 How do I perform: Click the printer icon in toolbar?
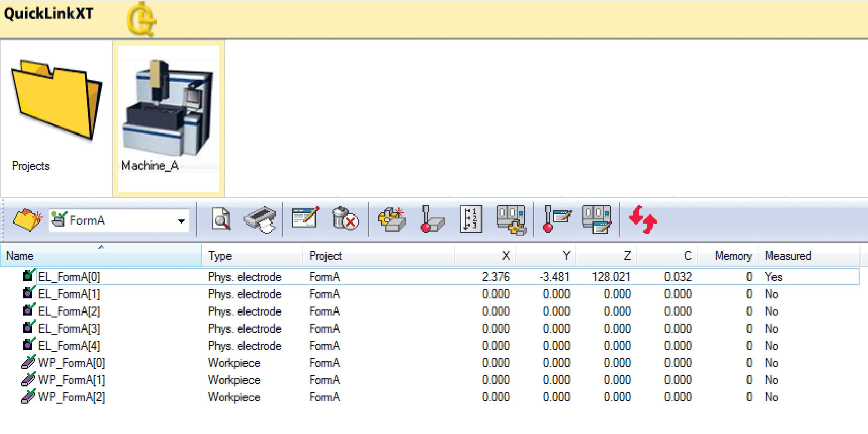pos(260,220)
